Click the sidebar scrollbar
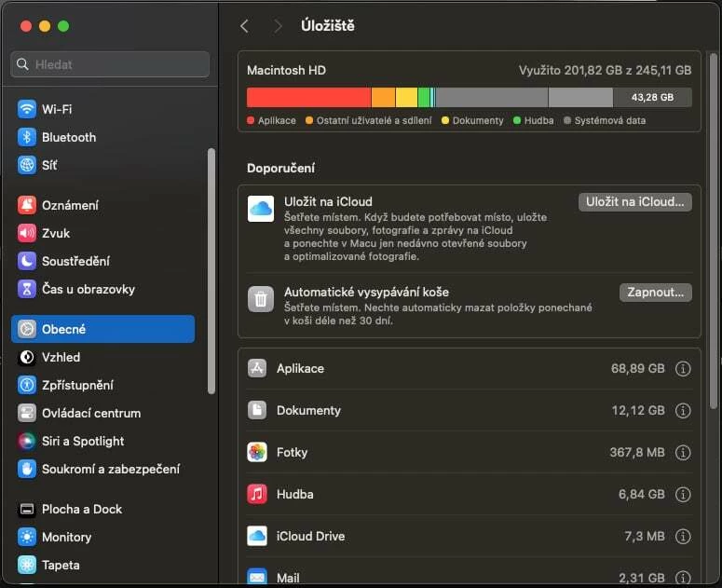Screen dimensions: 722x588 [x=211, y=271]
